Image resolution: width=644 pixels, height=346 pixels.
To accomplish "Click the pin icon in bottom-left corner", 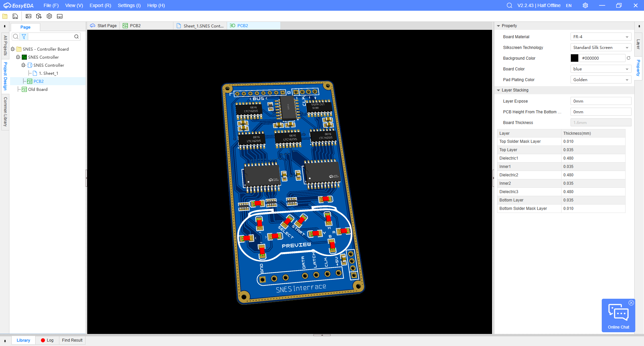I will point(5,341).
